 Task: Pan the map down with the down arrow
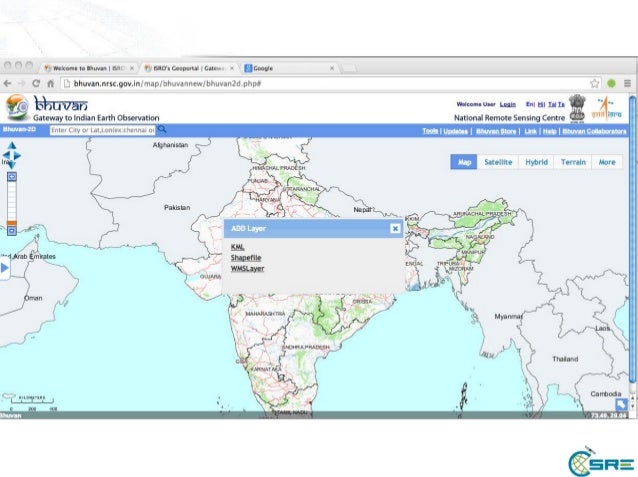(x=12, y=165)
